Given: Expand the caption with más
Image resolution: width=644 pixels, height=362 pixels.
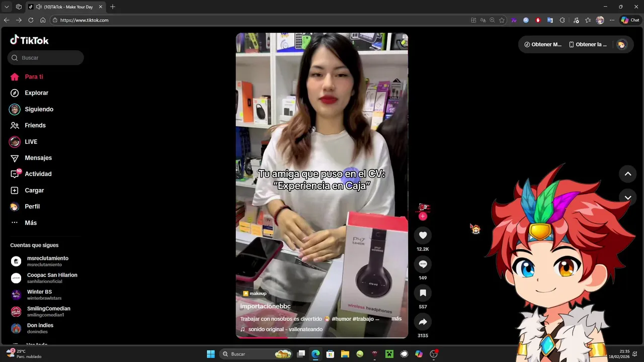Looking at the screenshot, I should tap(396, 319).
